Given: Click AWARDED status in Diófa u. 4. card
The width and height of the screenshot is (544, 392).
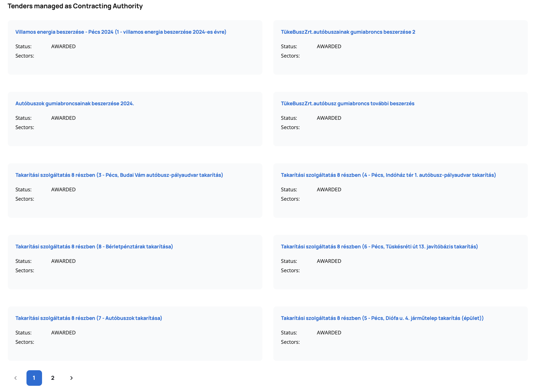Looking at the screenshot, I should [329, 333].
